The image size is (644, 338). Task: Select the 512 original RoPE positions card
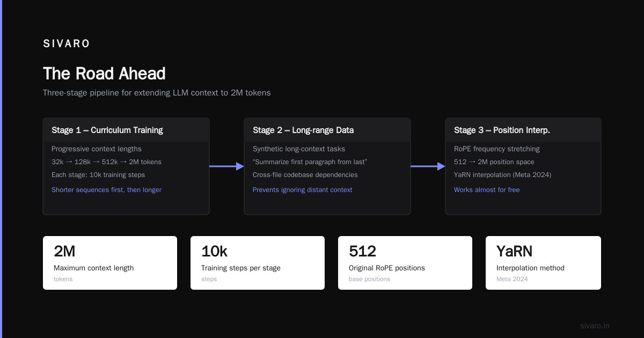[x=405, y=263]
